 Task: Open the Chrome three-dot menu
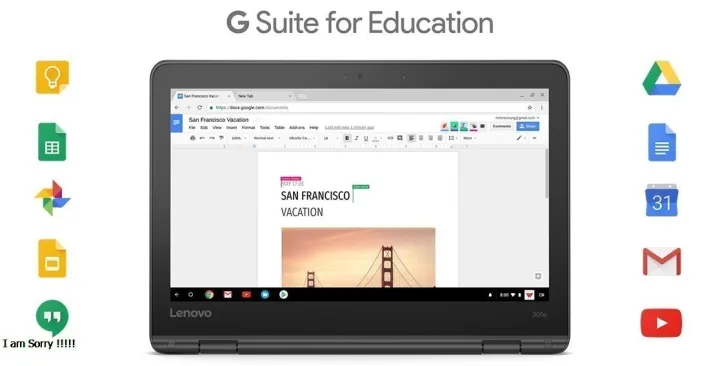[542, 107]
